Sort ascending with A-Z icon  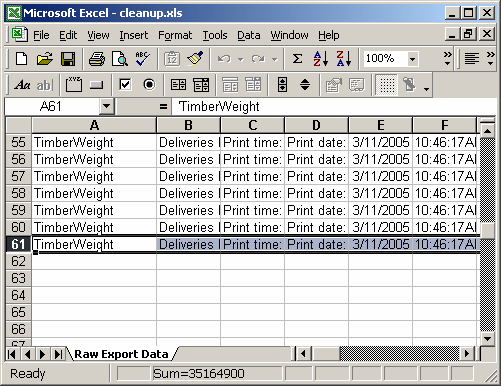click(x=320, y=59)
